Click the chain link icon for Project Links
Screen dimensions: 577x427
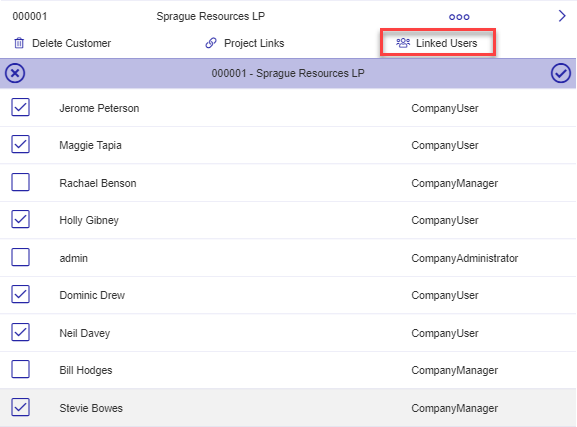click(x=211, y=43)
